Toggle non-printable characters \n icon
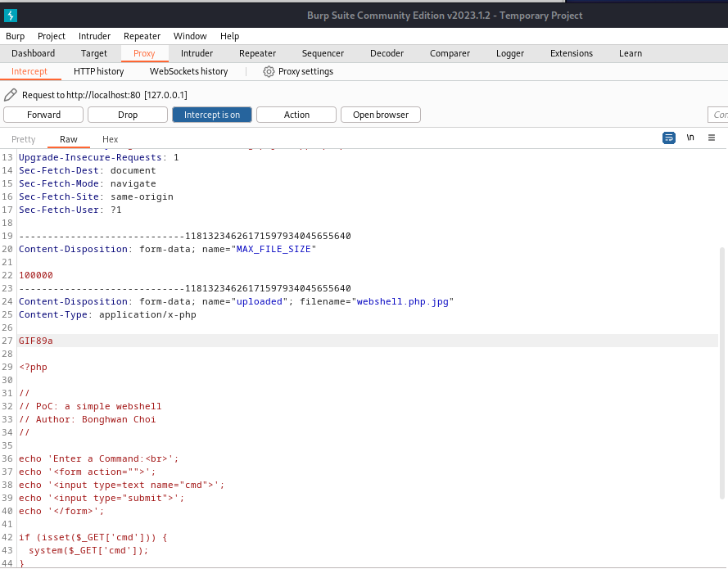The height and width of the screenshot is (569, 728). pos(690,138)
